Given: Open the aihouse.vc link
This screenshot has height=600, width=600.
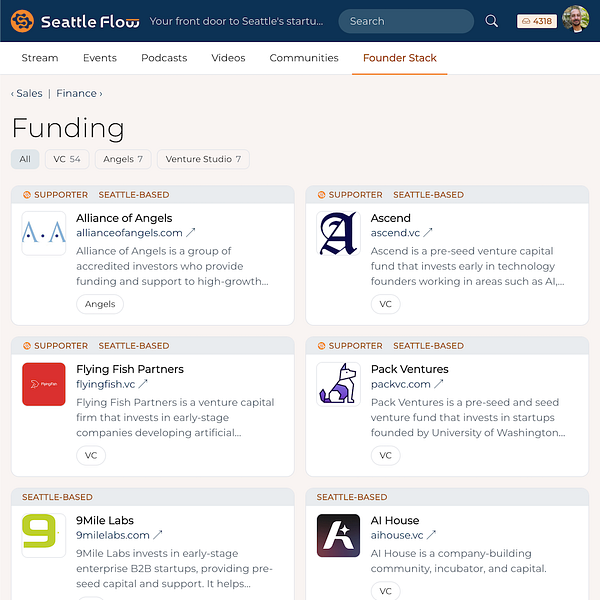Looking at the screenshot, I should pos(397,535).
